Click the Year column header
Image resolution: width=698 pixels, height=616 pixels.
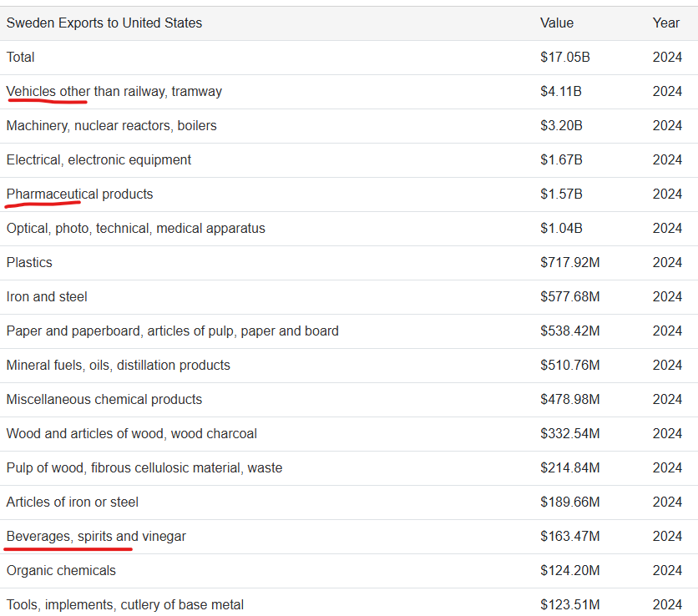coord(666,23)
